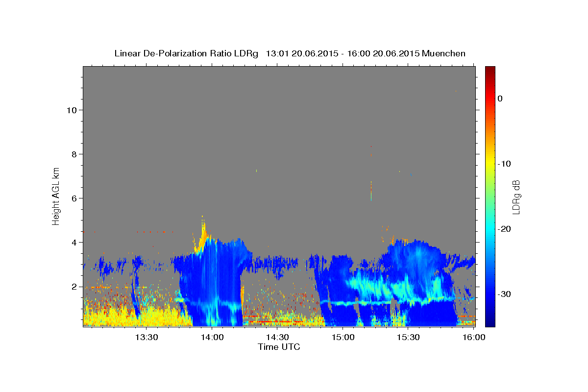The width and height of the screenshot is (588, 392).
Task: Click the 'Height AGL km' axis label
Action: click(x=56, y=196)
